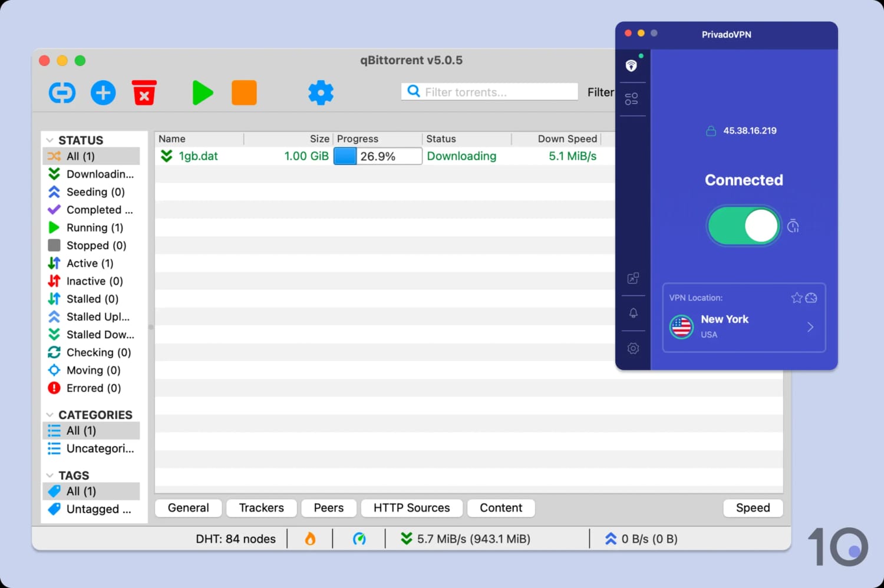Pause the torrent with the orange stop icon
Viewport: 884px width, 588px height.
[x=244, y=93]
